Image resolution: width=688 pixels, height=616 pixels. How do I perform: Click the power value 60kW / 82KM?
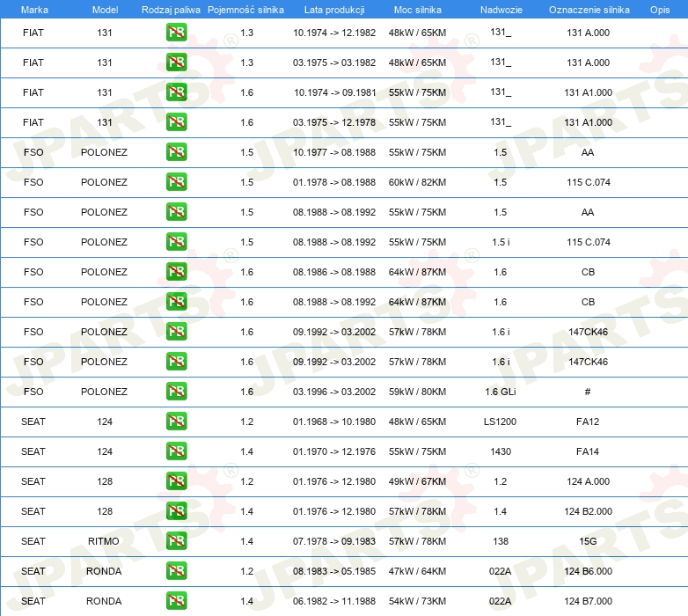pos(417,182)
